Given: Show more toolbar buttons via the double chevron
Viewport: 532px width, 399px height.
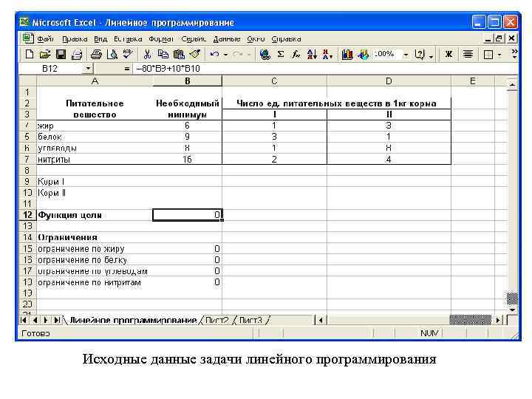Looking at the screenshot, I should point(514,54).
